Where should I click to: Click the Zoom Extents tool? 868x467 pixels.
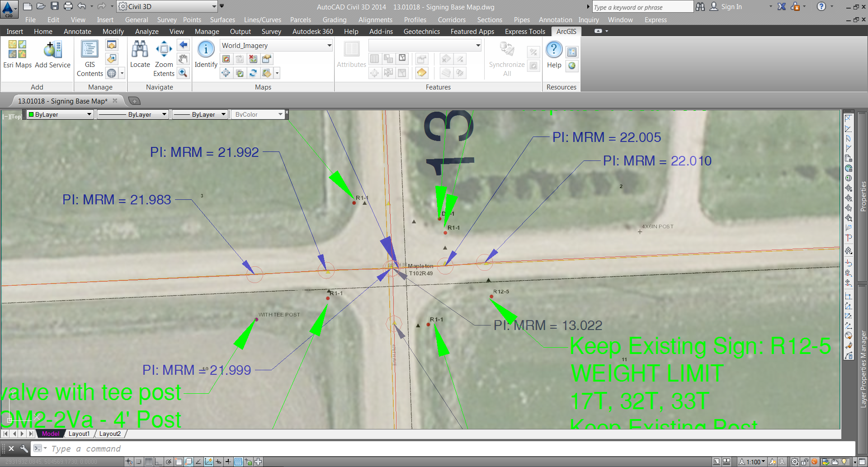pyautogui.click(x=164, y=59)
